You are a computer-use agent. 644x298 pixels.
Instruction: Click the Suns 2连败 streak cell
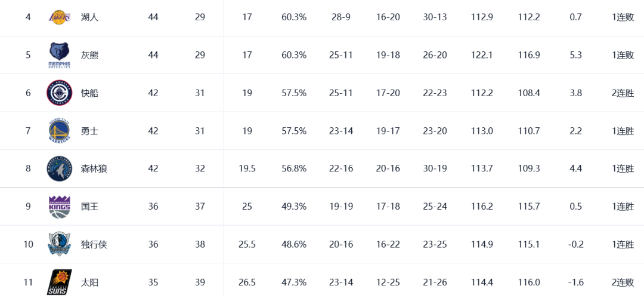point(623,282)
